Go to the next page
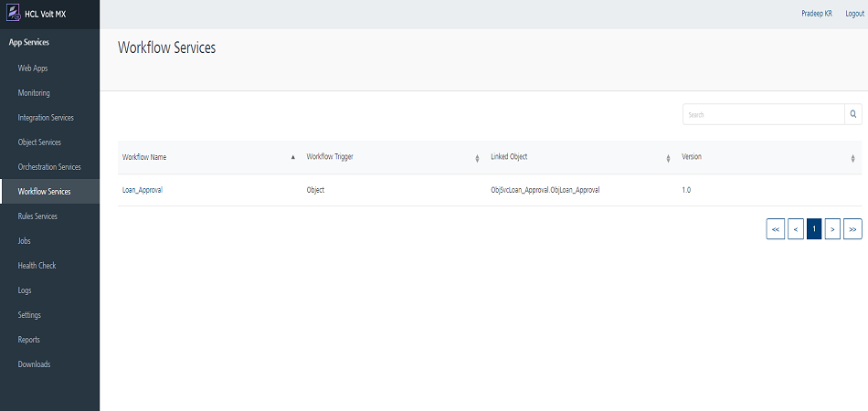 pos(832,229)
